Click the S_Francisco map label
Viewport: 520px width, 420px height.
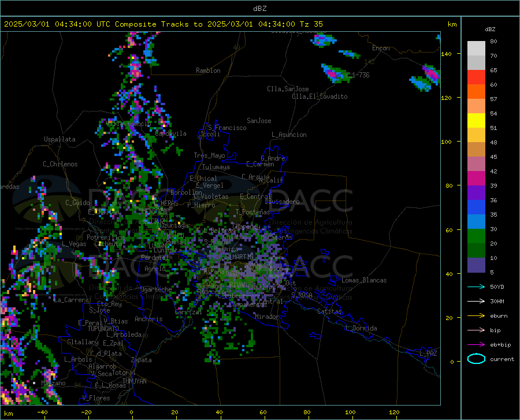click(x=227, y=128)
